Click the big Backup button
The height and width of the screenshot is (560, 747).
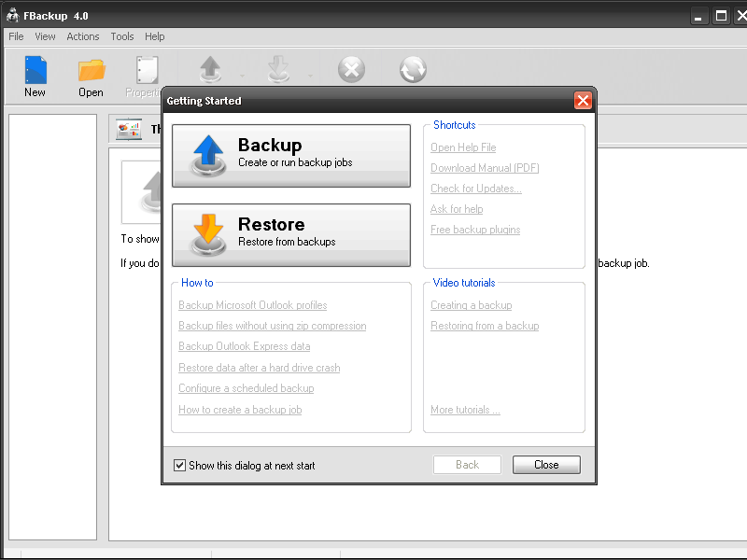pos(291,156)
